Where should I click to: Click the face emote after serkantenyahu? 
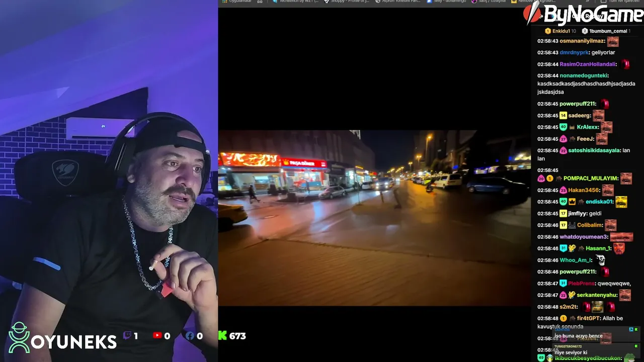(x=624, y=295)
